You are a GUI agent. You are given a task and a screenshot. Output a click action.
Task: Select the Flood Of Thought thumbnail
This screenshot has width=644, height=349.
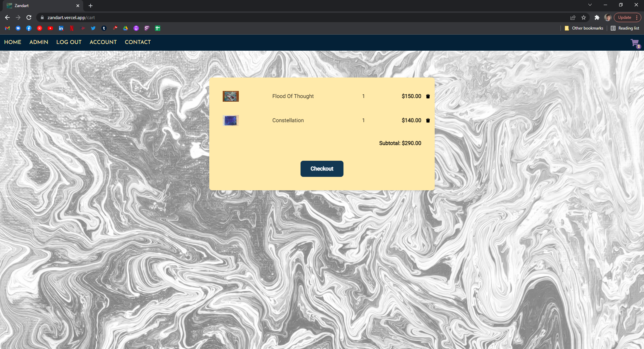[231, 96]
